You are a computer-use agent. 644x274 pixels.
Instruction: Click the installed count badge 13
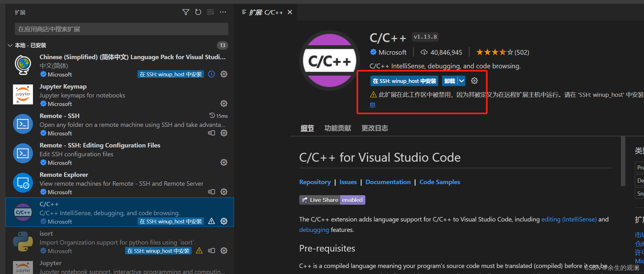point(223,45)
